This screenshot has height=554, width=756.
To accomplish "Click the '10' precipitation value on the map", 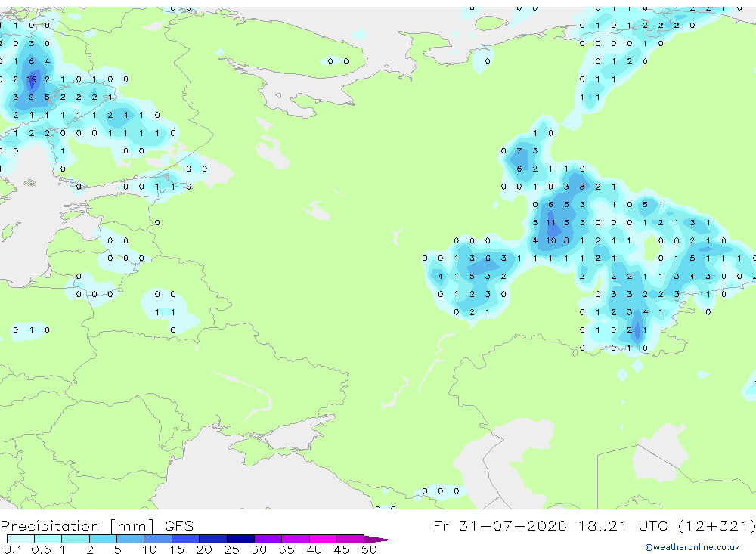I will coord(550,240).
